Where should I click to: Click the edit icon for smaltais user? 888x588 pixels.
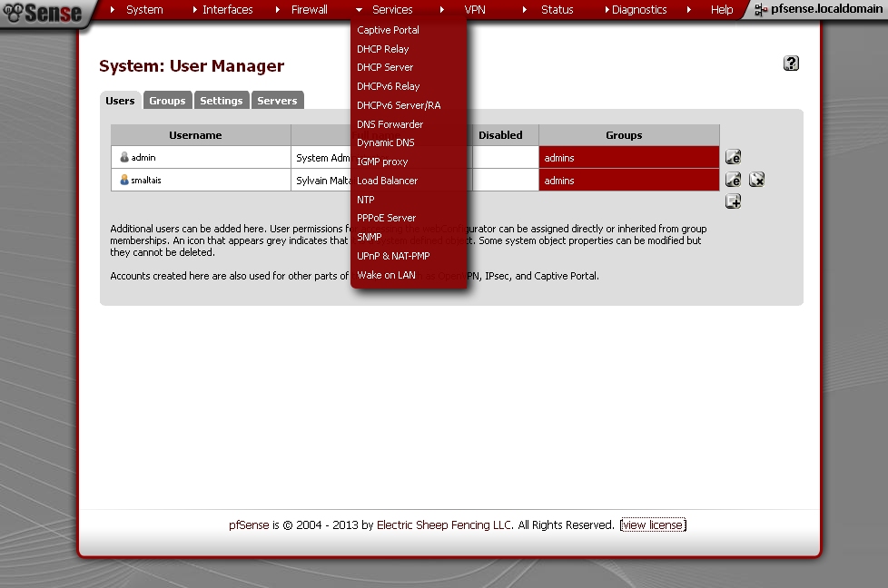[734, 180]
